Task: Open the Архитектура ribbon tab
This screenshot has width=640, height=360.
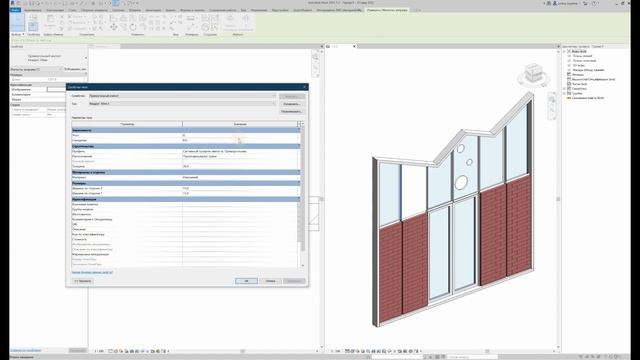Action: coord(33,10)
